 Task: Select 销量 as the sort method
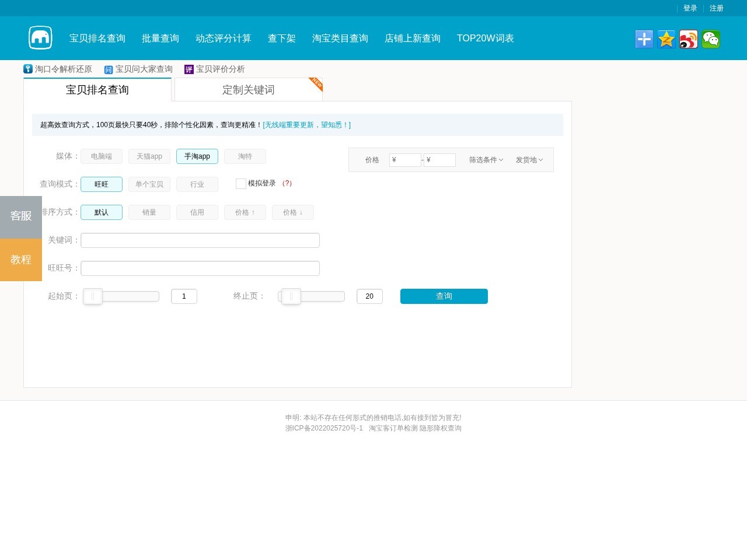pyautogui.click(x=149, y=212)
